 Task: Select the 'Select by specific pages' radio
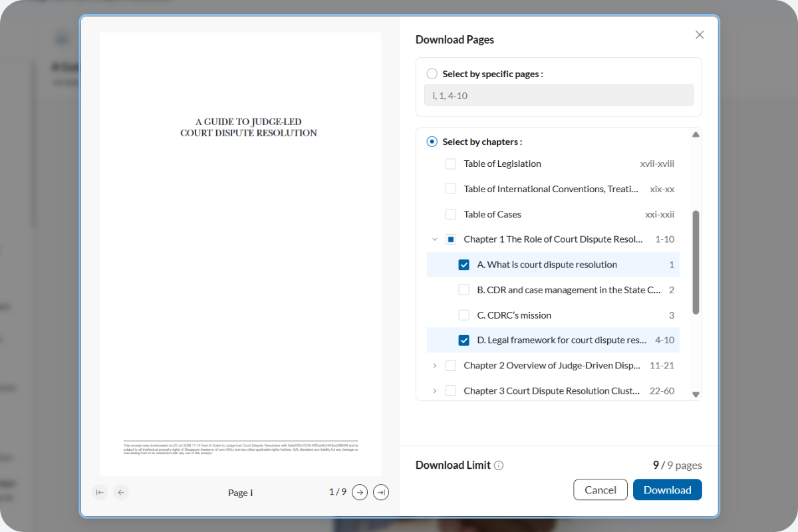pos(432,74)
